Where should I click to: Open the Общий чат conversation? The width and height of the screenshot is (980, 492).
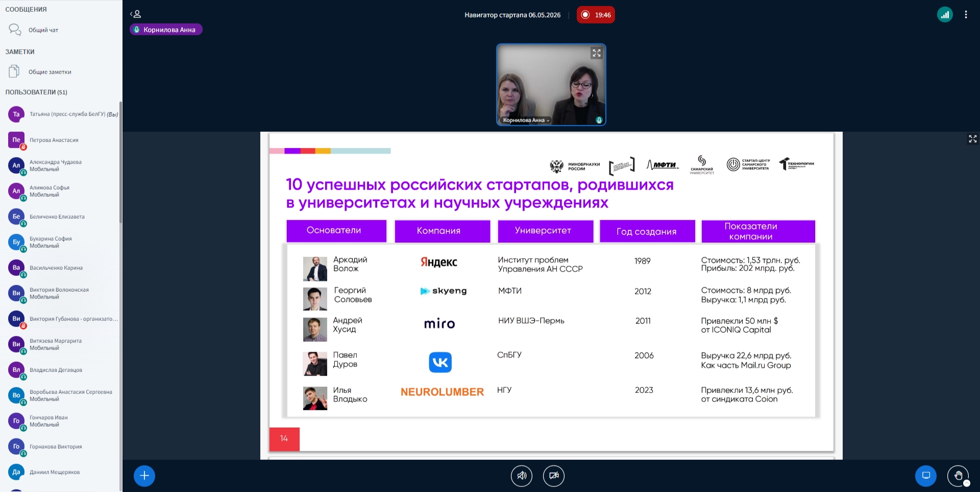pyautogui.click(x=61, y=30)
